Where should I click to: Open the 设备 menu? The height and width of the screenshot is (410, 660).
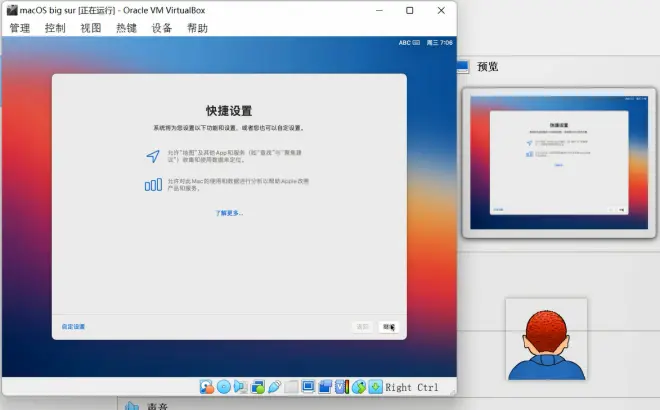(162, 28)
